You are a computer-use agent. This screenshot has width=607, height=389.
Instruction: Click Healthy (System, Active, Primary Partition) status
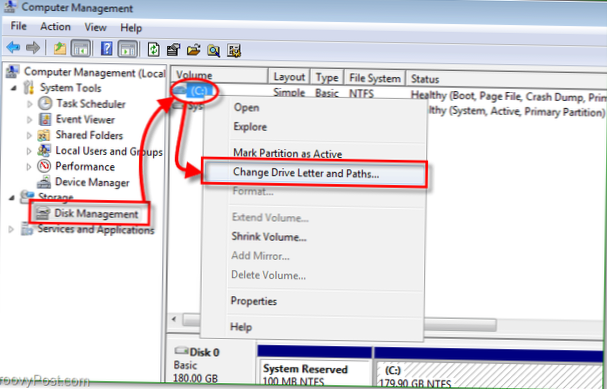click(x=515, y=111)
